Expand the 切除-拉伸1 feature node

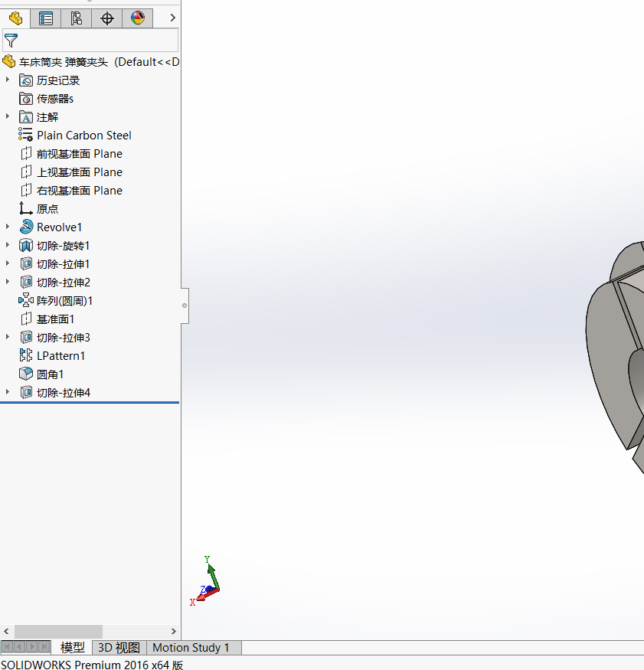point(7,263)
